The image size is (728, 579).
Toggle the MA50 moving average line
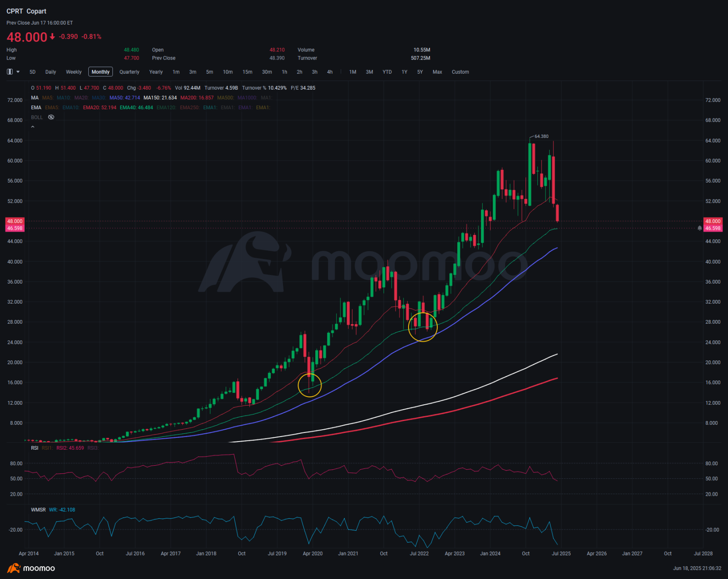pos(125,98)
